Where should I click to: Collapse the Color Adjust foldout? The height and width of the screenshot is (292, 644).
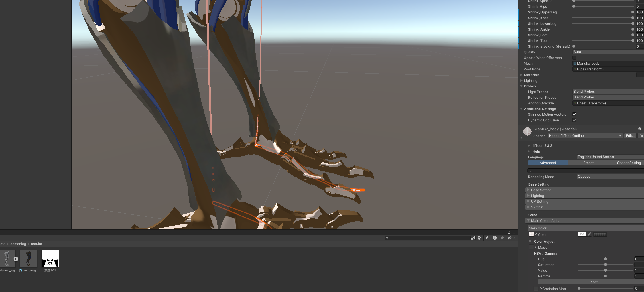coord(530,241)
